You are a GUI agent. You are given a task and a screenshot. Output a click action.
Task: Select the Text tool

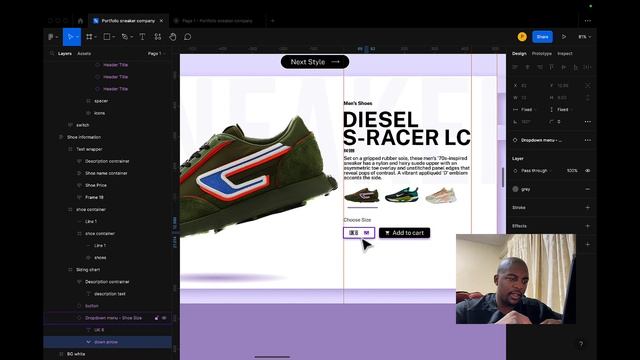tap(142, 37)
